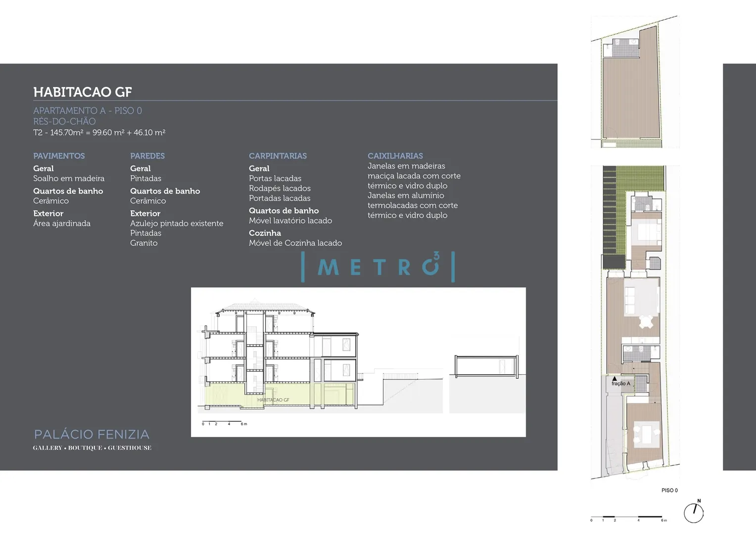Click the 'HABITACAO GF' page title
756x534 pixels.
point(83,92)
